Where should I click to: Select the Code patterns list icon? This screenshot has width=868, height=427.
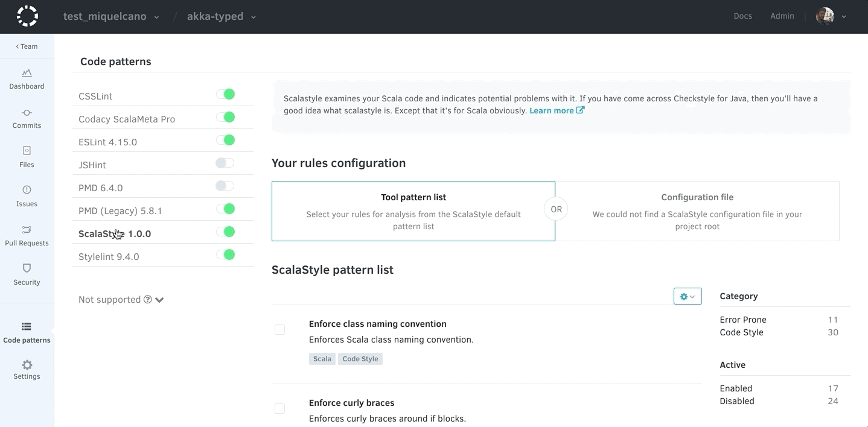(x=27, y=326)
